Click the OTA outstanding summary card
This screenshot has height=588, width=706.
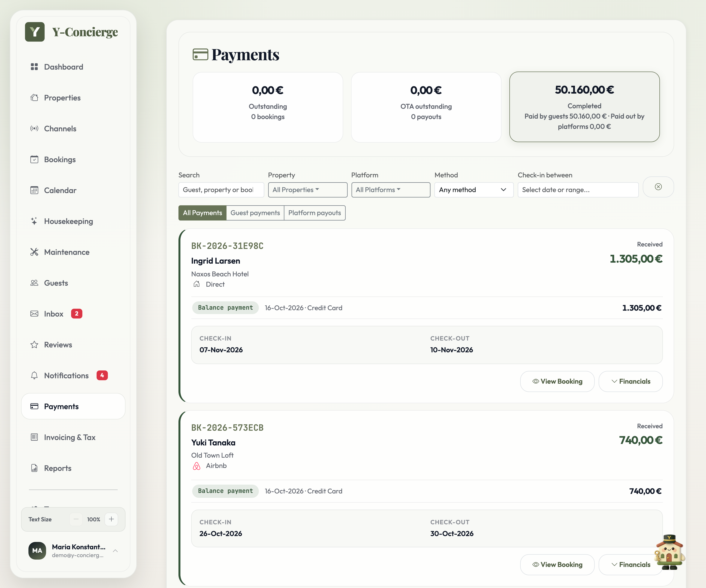coord(426,107)
